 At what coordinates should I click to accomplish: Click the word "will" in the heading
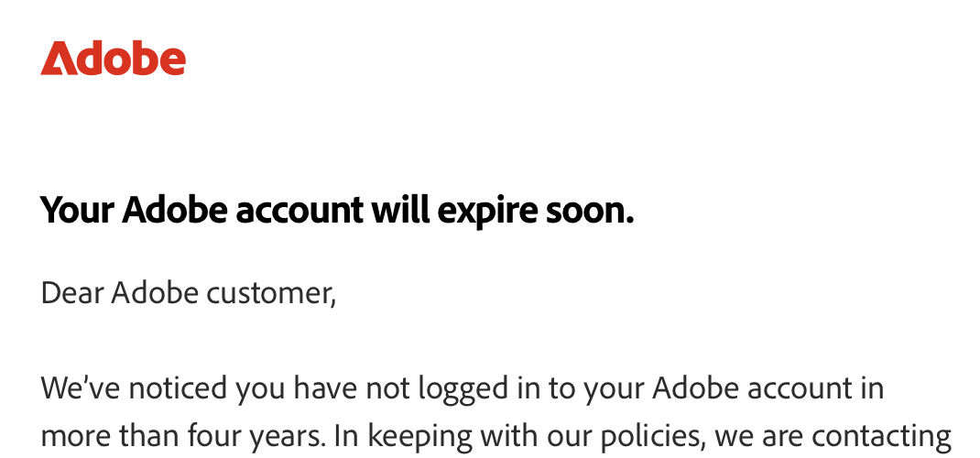pos(400,212)
